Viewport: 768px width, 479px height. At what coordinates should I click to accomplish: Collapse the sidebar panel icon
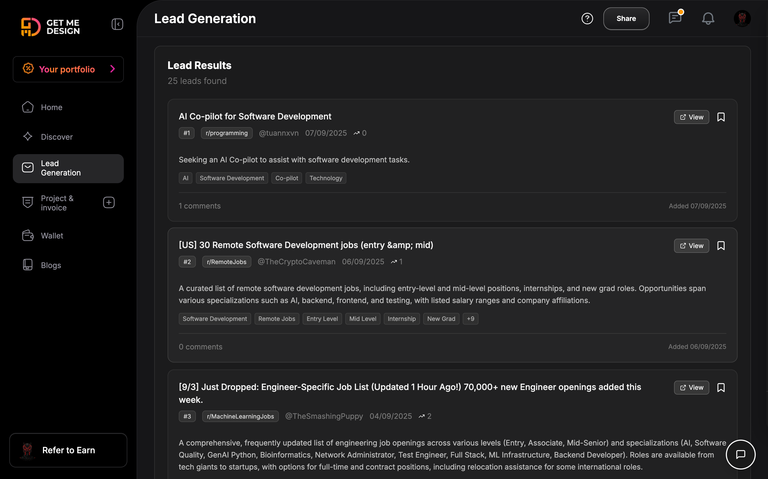[x=117, y=24]
